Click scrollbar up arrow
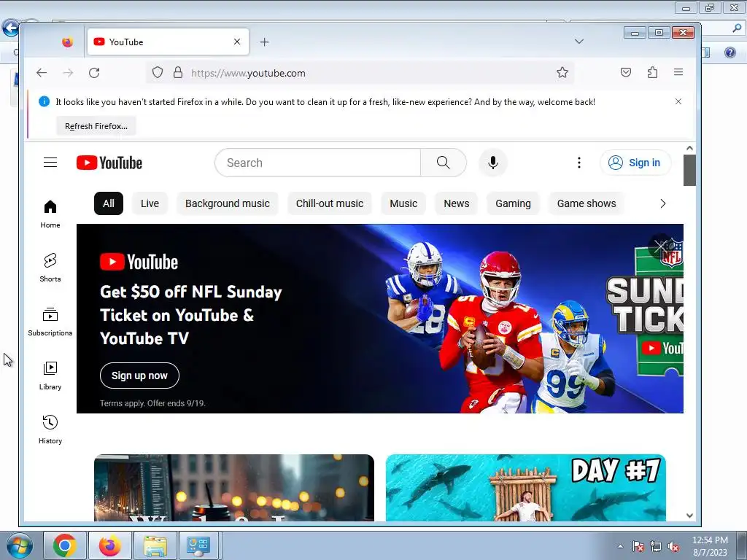 point(689,148)
